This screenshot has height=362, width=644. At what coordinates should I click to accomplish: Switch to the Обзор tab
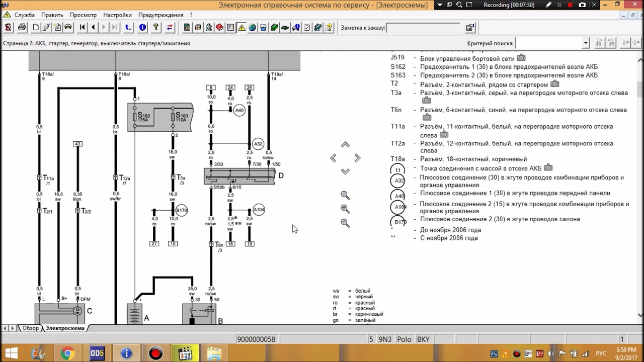pos(30,328)
